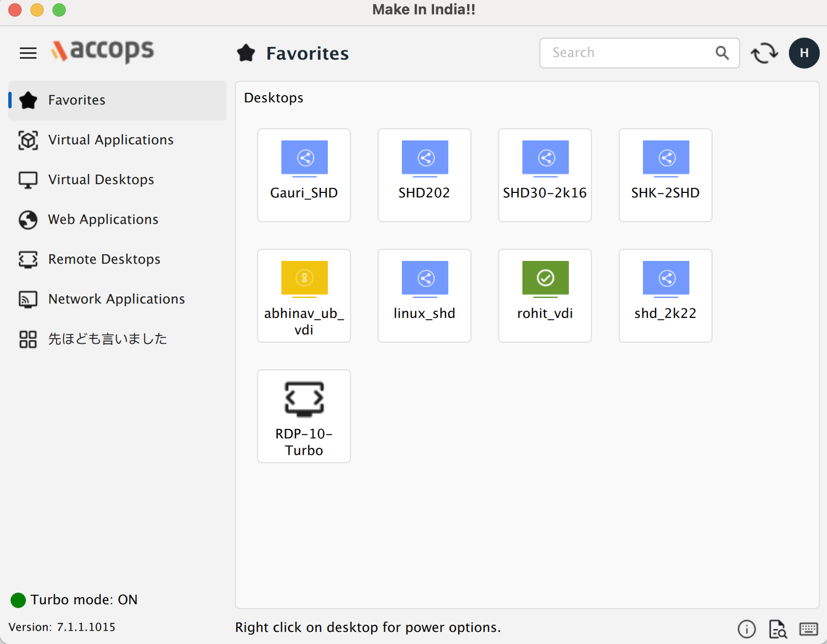Click the info icon in status bar
Screen dimensions: 827x644
[x=746, y=629]
